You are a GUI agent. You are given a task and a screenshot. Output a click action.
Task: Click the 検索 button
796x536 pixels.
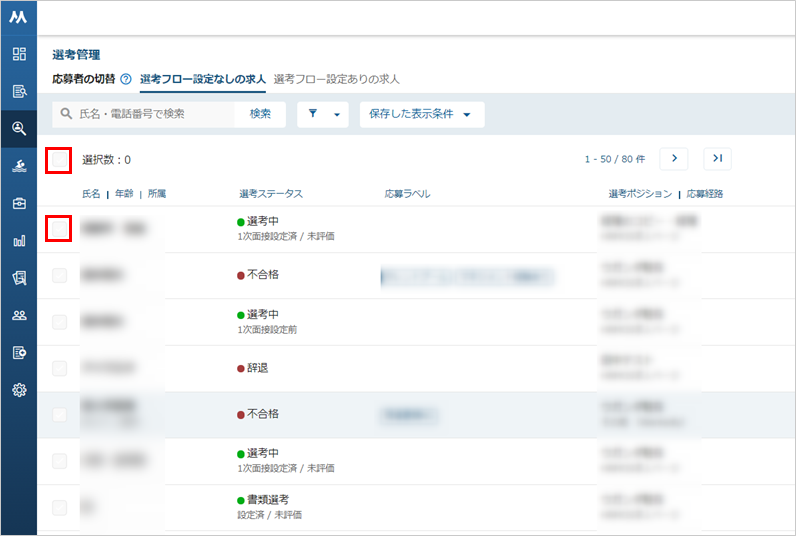click(x=260, y=114)
